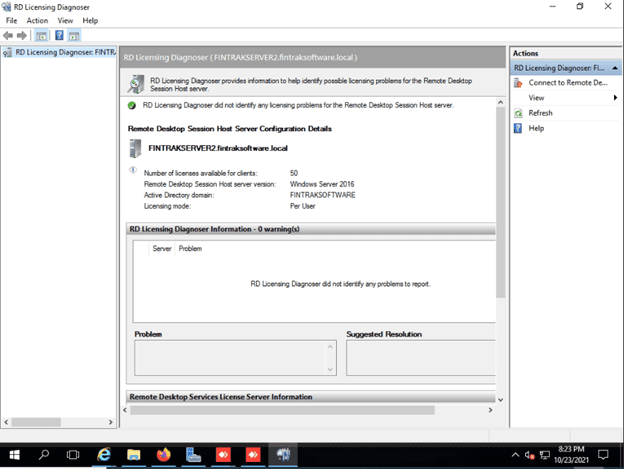
Task: Click the second red AnyDesk taskbar icon
Action: pyautogui.click(x=253, y=454)
